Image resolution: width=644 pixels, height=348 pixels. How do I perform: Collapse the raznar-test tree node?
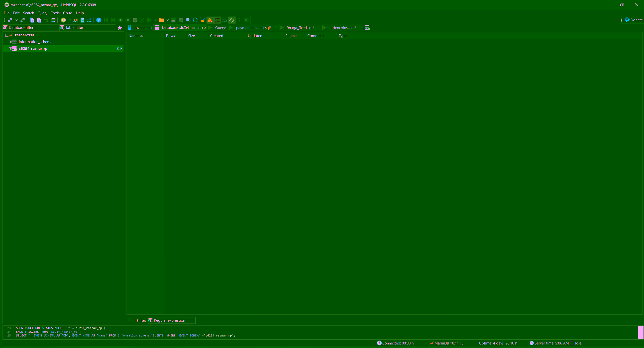[x=7, y=35]
